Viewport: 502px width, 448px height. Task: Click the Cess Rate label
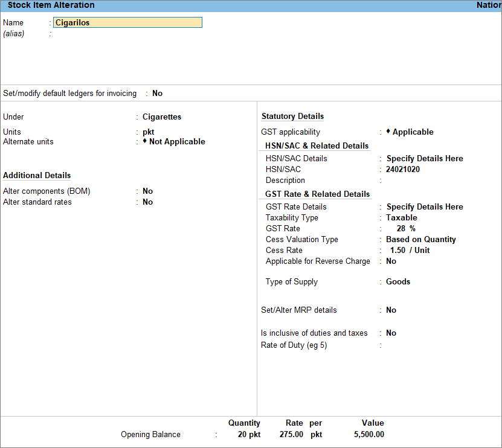point(284,250)
